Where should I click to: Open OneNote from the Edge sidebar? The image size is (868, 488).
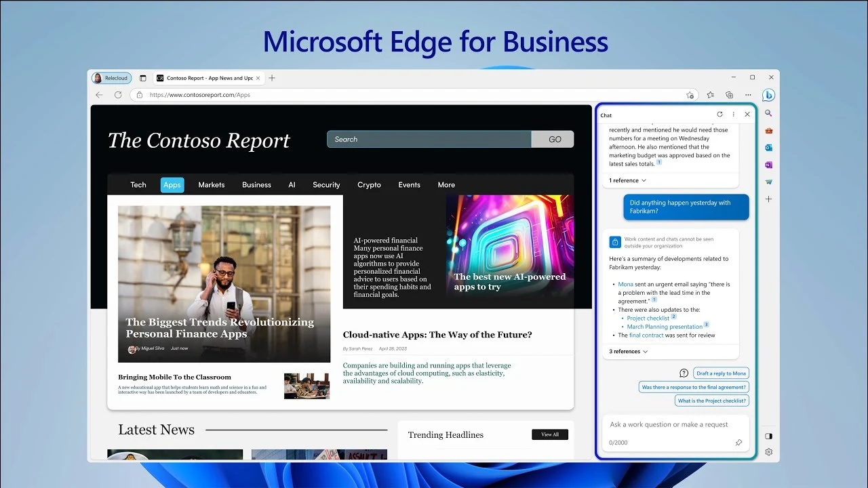[x=768, y=165]
